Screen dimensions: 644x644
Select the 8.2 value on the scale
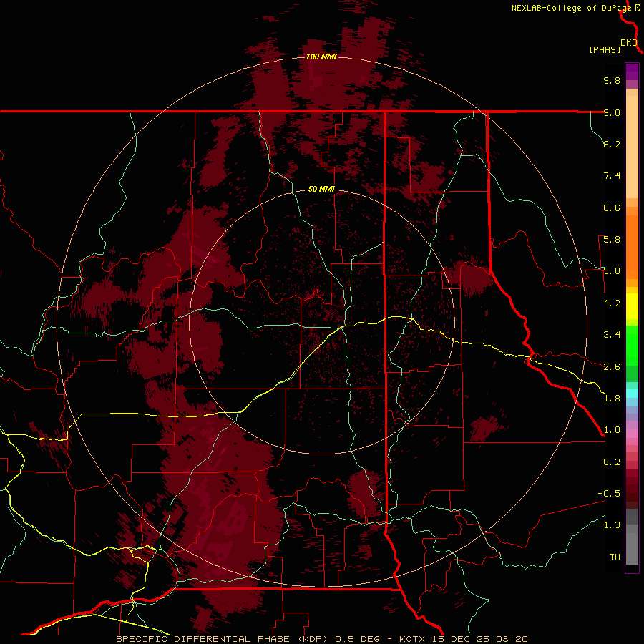(612, 144)
